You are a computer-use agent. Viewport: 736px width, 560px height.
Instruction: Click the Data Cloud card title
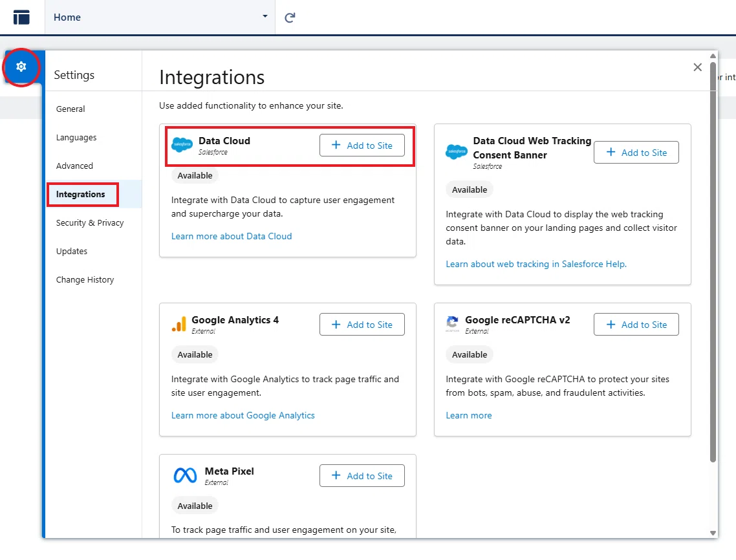(224, 141)
